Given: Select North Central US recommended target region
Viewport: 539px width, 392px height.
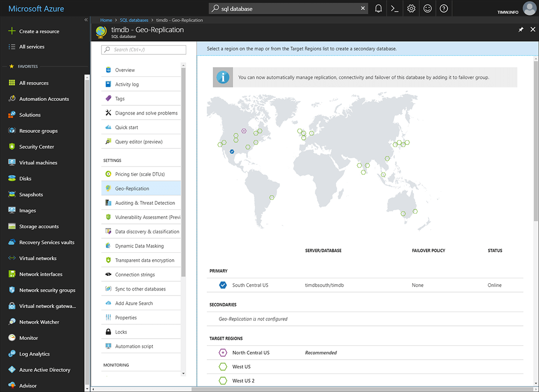Looking at the screenshot, I should (x=251, y=353).
